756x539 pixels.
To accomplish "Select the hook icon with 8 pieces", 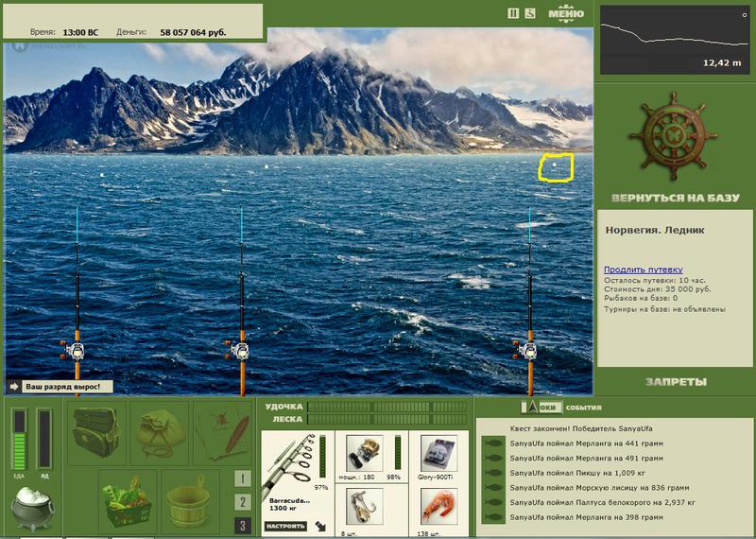I will [365, 507].
